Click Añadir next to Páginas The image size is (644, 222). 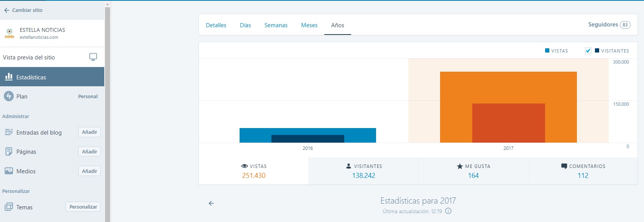(x=89, y=152)
